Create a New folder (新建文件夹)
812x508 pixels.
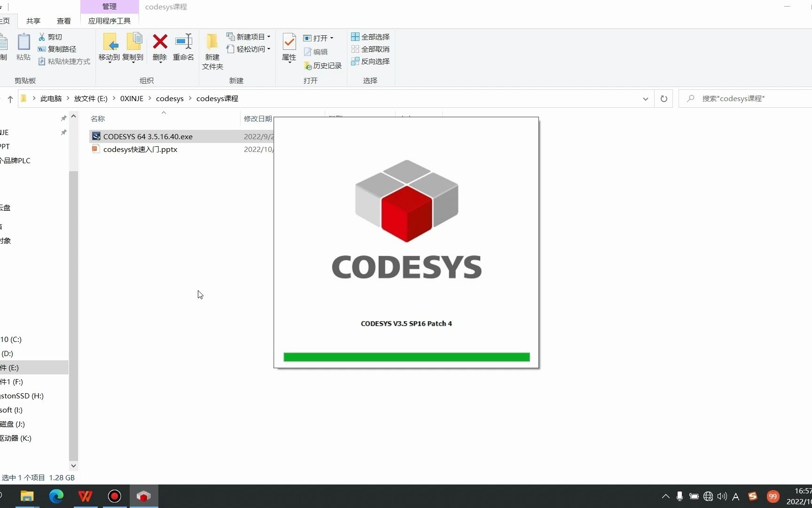click(212, 52)
